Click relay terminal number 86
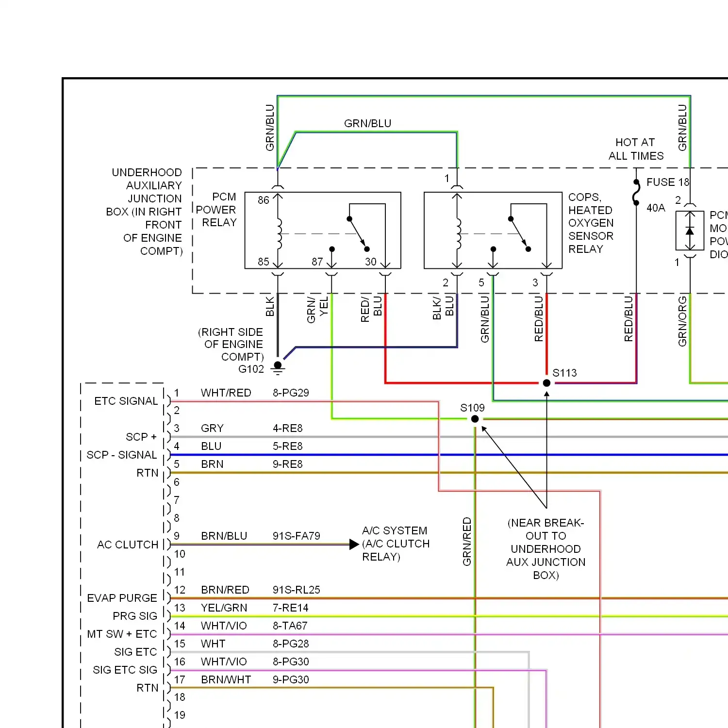 point(264,200)
